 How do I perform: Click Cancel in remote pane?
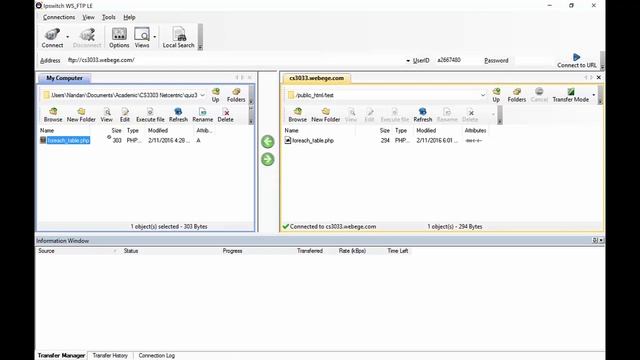coord(539,95)
